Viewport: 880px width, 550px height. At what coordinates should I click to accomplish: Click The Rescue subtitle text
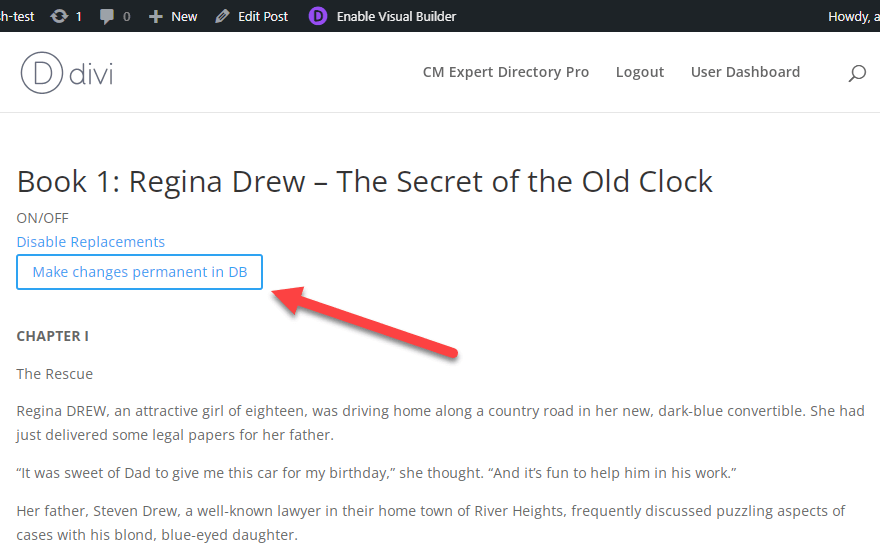point(55,374)
